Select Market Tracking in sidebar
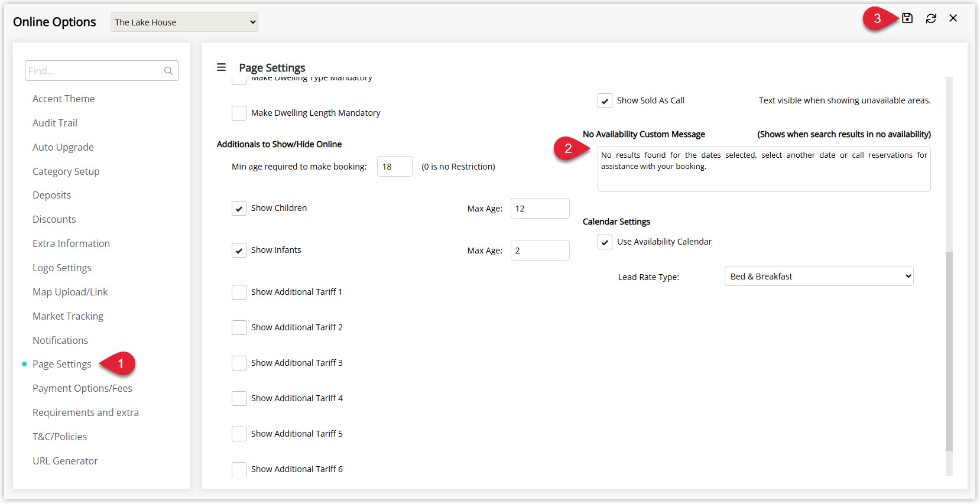This screenshot has width=980, height=504. point(68,316)
